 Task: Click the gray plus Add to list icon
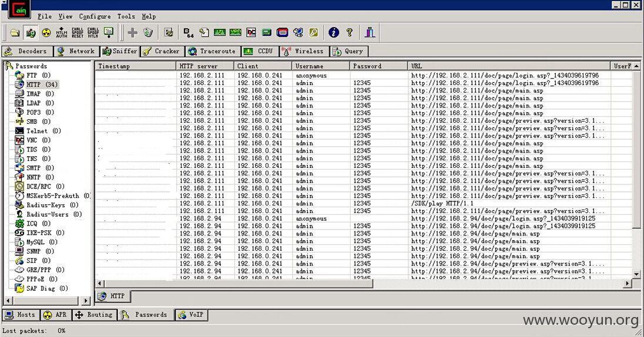pyautogui.click(x=132, y=32)
